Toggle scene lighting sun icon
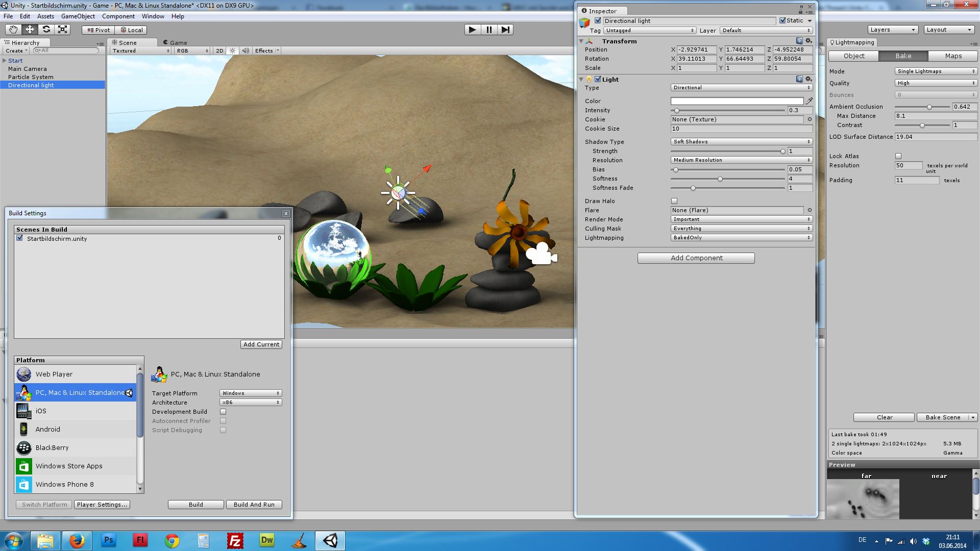 [x=233, y=51]
